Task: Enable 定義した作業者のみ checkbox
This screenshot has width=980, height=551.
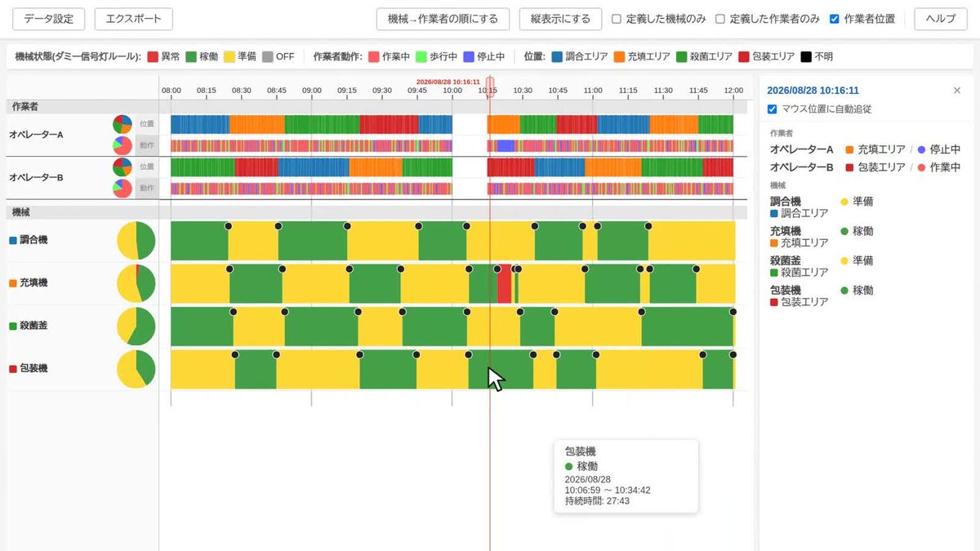Action: coord(720,19)
